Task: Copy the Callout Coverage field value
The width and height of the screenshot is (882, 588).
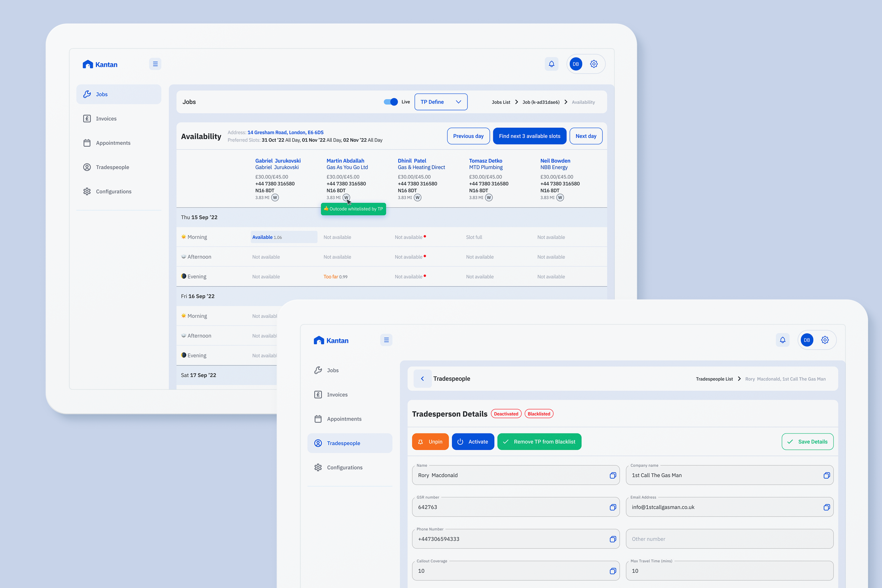Action: (x=613, y=571)
